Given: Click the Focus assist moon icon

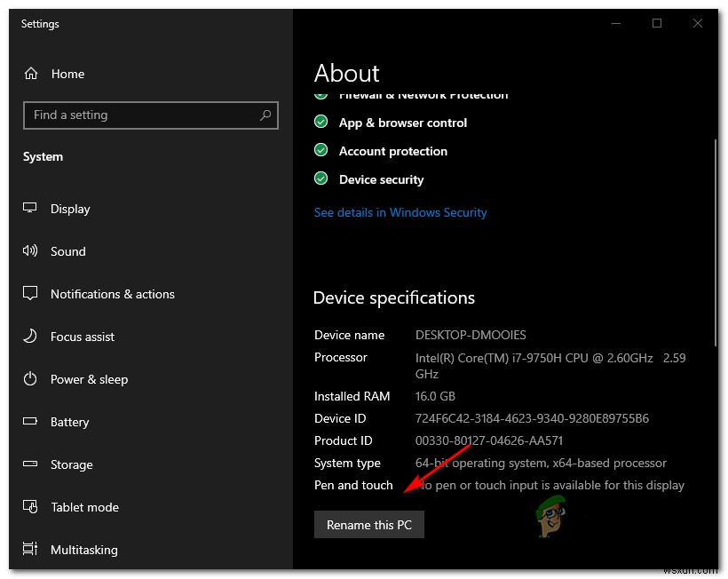Looking at the screenshot, I should (x=31, y=337).
